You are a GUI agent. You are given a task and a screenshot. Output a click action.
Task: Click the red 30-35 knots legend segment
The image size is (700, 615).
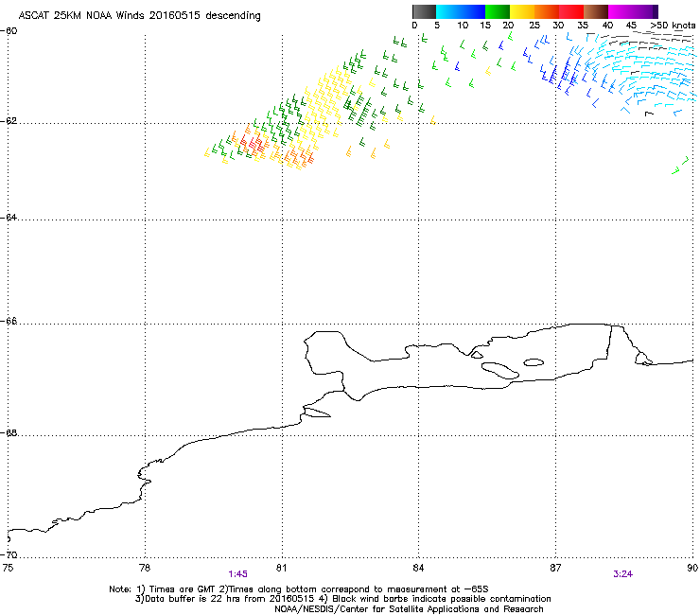[x=571, y=11]
